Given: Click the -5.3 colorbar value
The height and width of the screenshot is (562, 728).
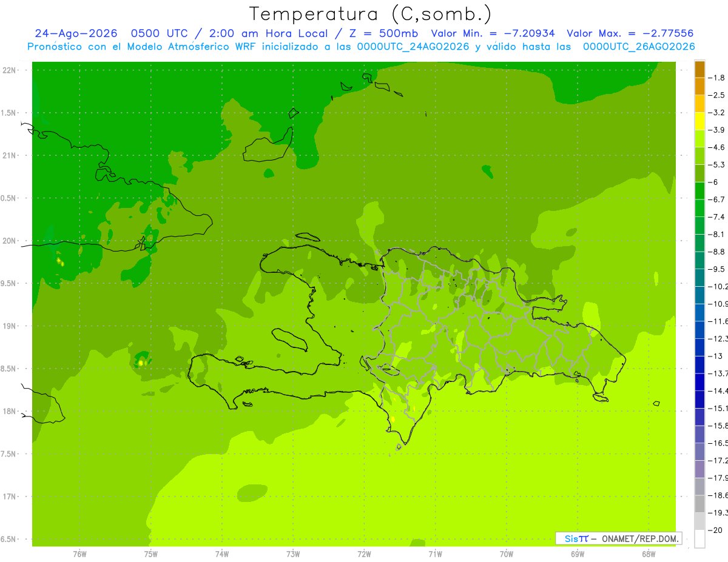Looking at the screenshot, I should (717, 165).
